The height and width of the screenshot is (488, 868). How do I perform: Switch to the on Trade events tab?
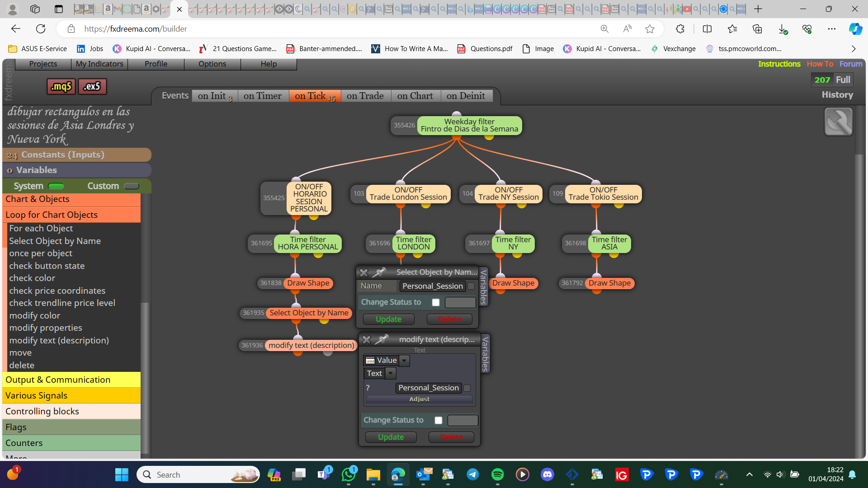365,96
